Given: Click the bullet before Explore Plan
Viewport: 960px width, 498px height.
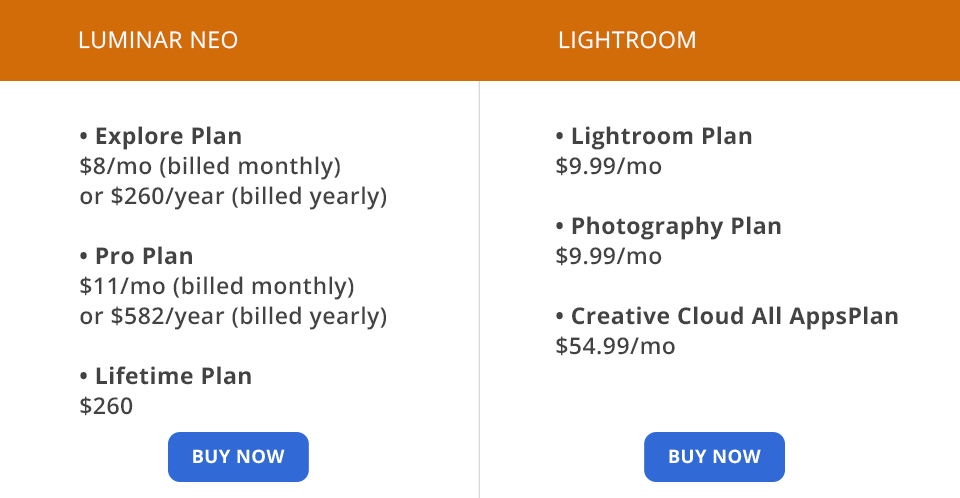Looking at the screenshot, I should pos(84,137).
